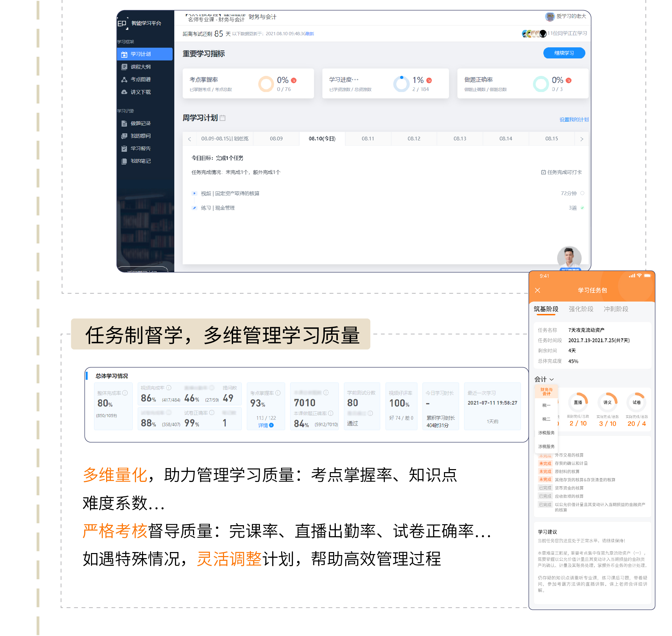Image resolution: width=672 pixels, height=636 pixels.
Task: Expand the 会计 subject dropdown
Action: click(x=544, y=380)
